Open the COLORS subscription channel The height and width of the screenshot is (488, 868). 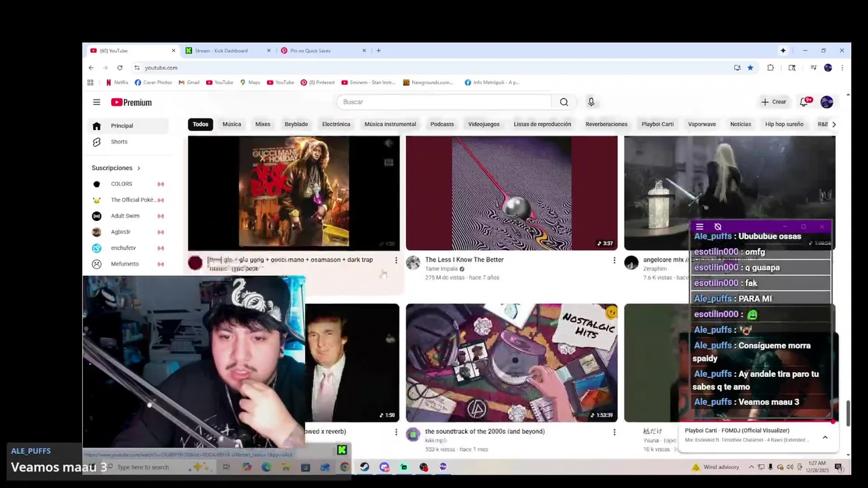128,184
